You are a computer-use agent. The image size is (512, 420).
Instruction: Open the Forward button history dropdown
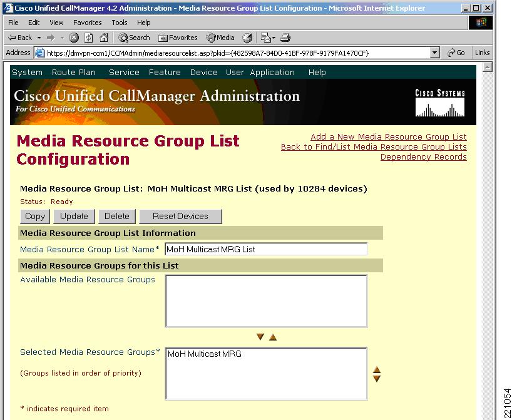click(x=62, y=38)
